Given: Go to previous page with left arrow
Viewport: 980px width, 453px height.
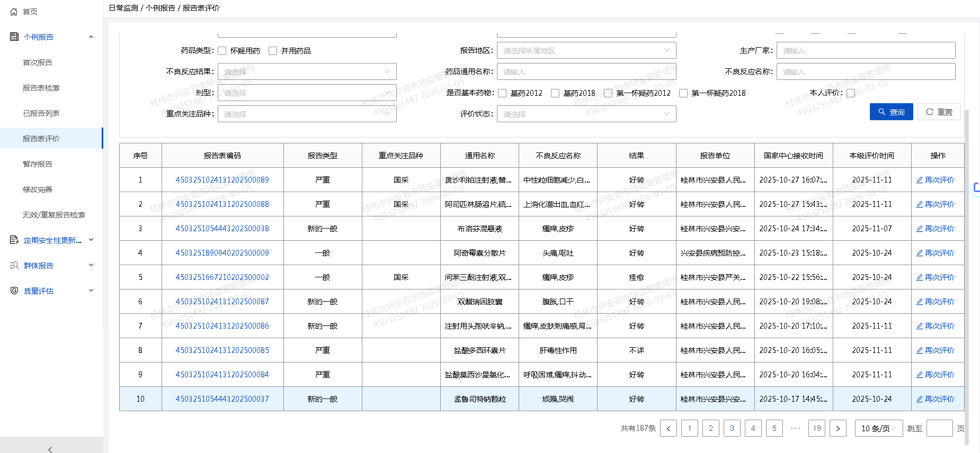Looking at the screenshot, I should click(x=669, y=428).
